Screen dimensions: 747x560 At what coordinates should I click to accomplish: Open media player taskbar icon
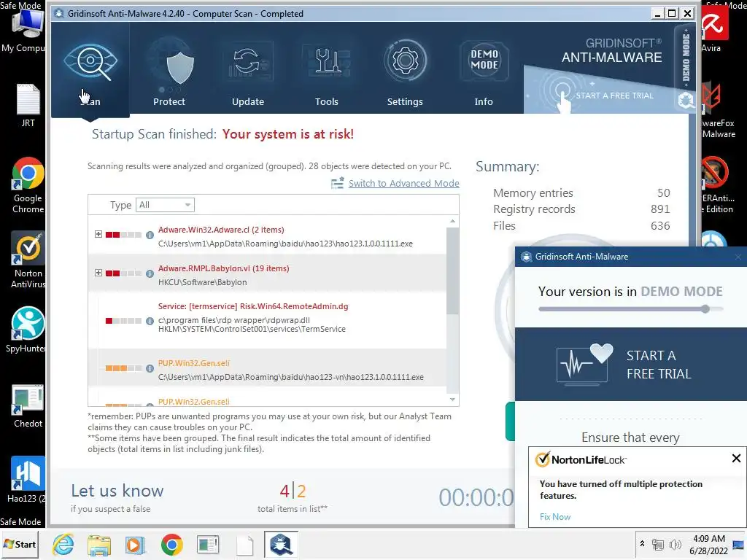click(x=135, y=545)
